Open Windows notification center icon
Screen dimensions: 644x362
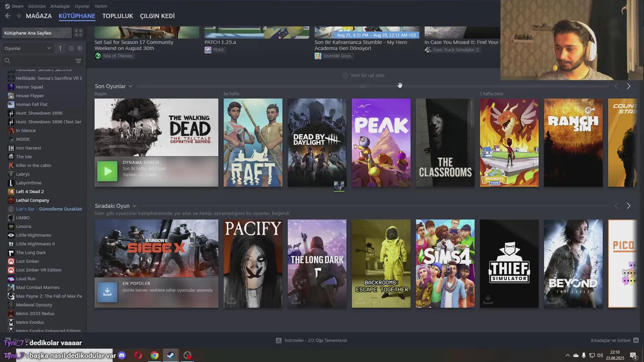coord(633,355)
